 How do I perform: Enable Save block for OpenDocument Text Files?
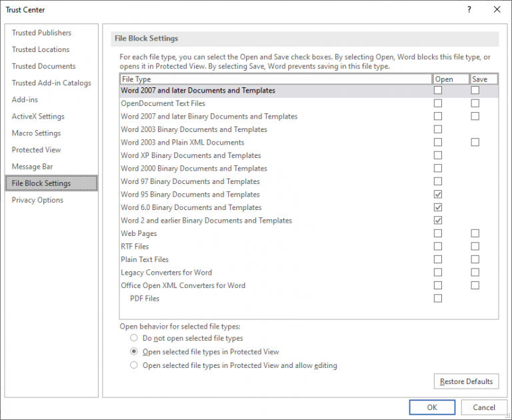[475, 103]
